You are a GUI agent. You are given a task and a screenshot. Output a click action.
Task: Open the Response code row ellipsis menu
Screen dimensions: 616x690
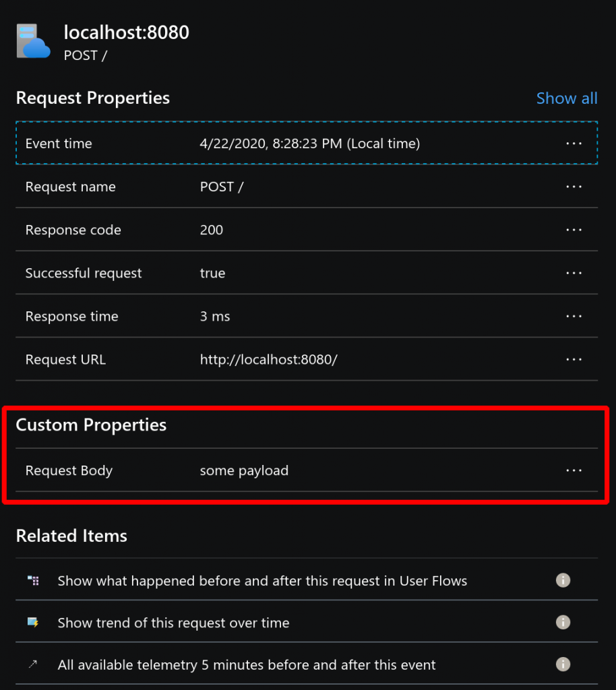pos(574,230)
